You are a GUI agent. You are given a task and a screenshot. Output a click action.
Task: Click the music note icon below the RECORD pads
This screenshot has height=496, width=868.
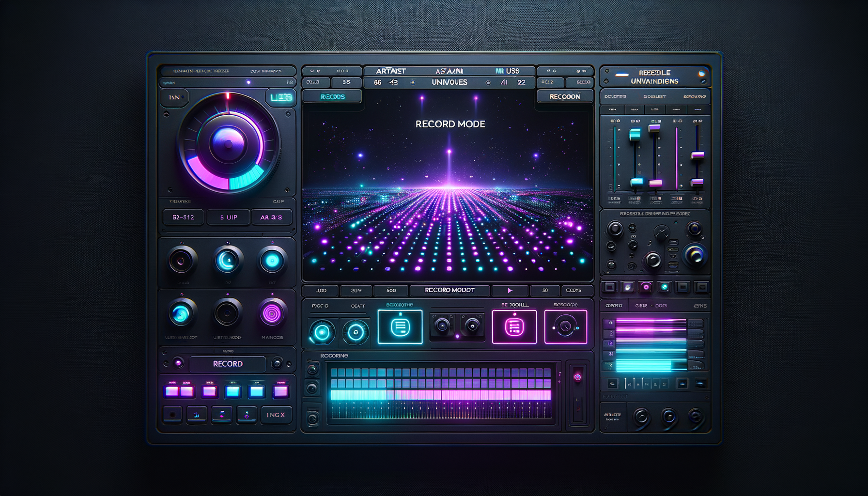[196, 415]
